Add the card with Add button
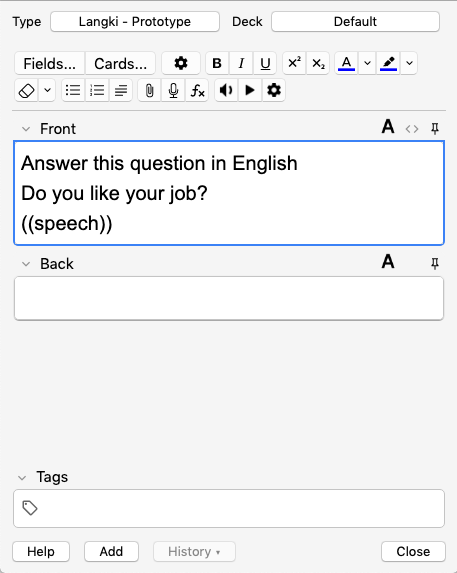This screenshot has height=573, width=457. tap(111, 551)
